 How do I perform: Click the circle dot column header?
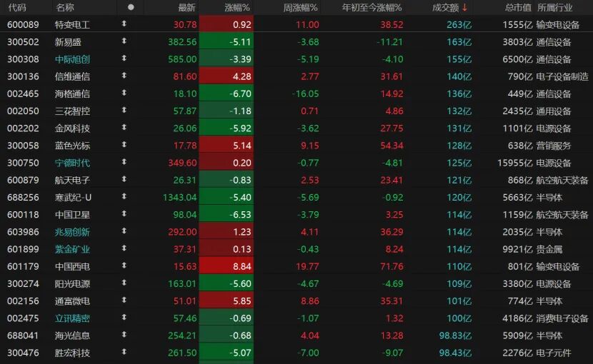(x=131, y=7)
